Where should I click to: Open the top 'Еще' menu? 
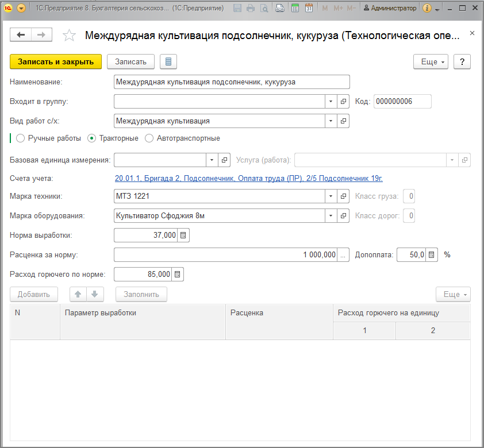click(431, 61)
